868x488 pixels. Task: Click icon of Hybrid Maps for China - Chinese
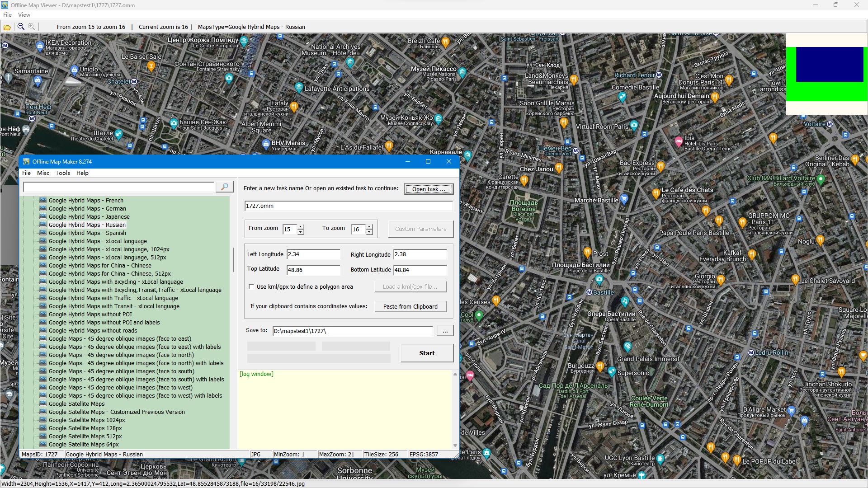tap(43, 266)
